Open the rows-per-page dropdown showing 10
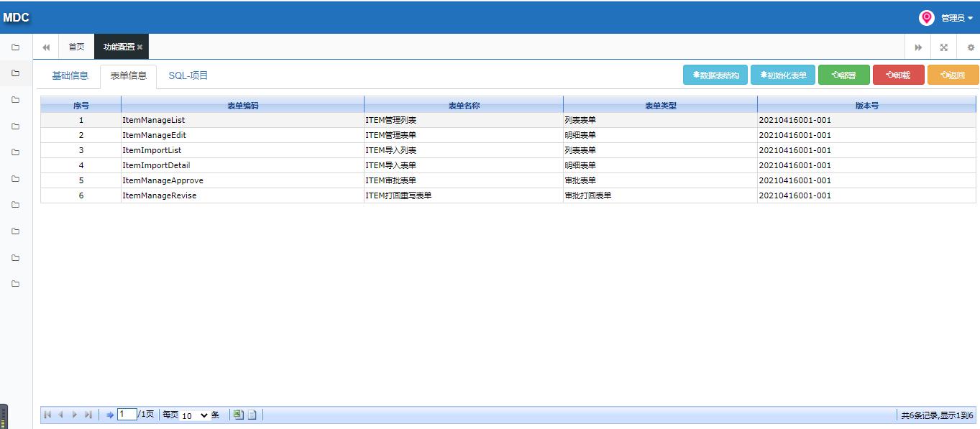 pyautogui.click(x=194, y=415)
